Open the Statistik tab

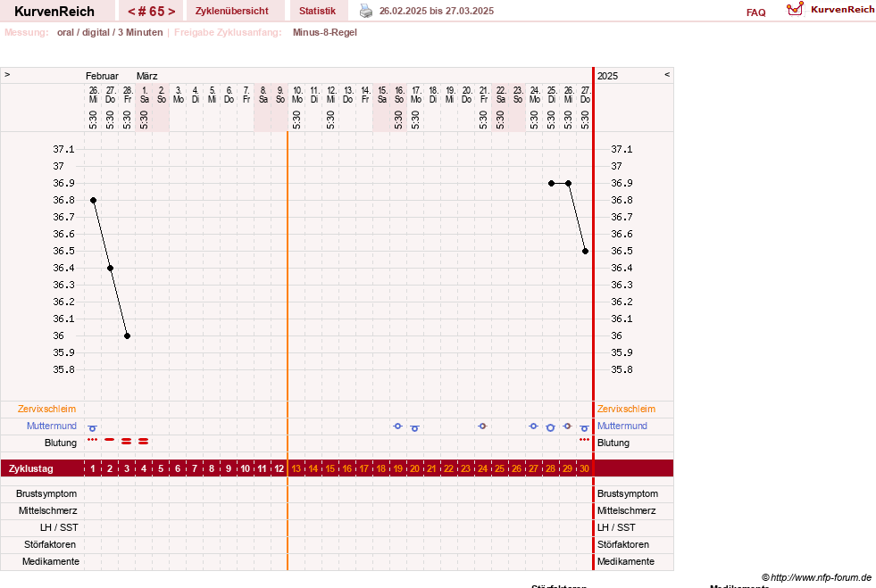[x=317, y=11]
